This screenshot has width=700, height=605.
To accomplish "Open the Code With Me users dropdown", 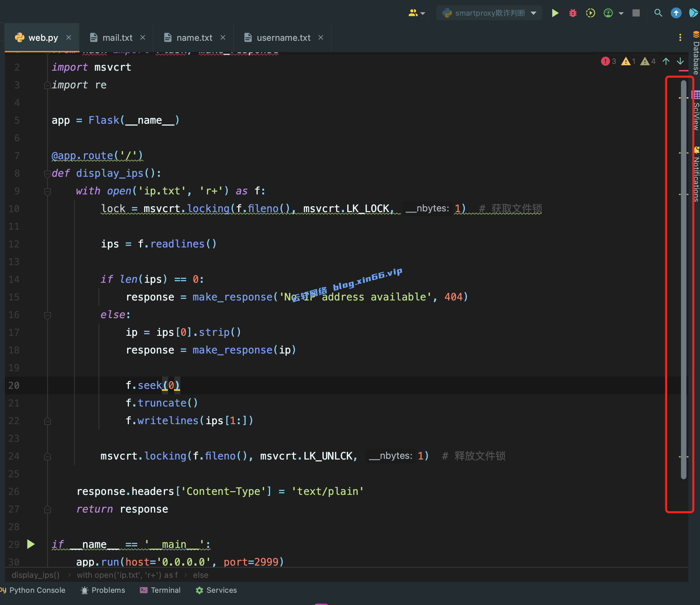I will [x=417, y=13].
